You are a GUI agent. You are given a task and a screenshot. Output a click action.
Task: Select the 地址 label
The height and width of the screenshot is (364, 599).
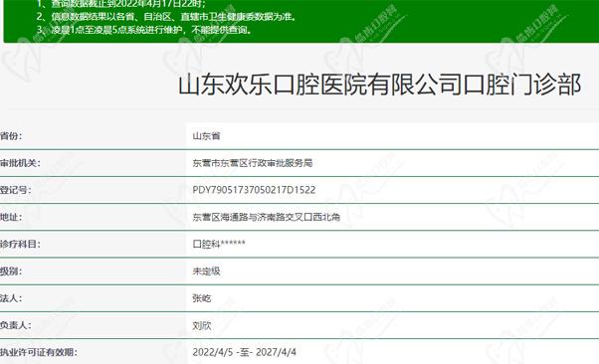(11, 217)
